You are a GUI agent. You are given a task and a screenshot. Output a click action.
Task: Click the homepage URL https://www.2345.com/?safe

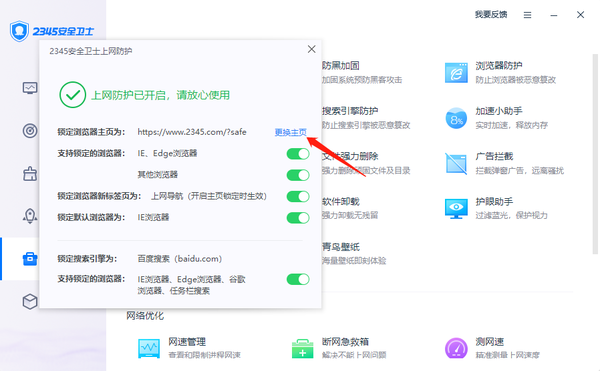(x=192, y=132)
